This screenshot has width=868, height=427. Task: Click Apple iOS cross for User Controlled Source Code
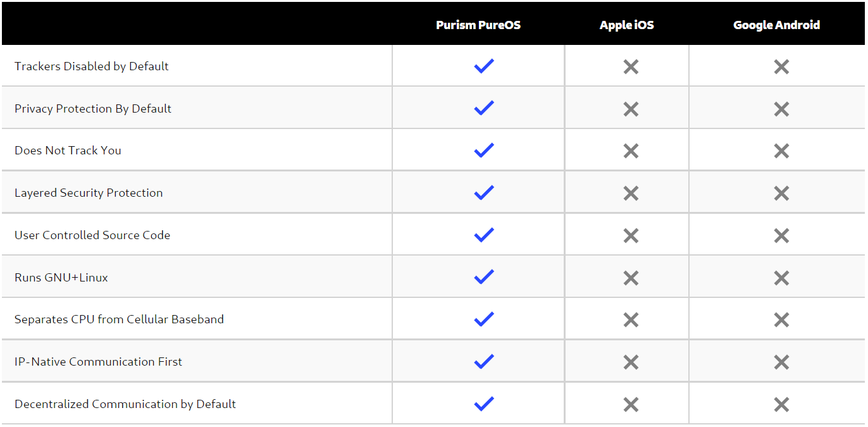click(631, 235)
